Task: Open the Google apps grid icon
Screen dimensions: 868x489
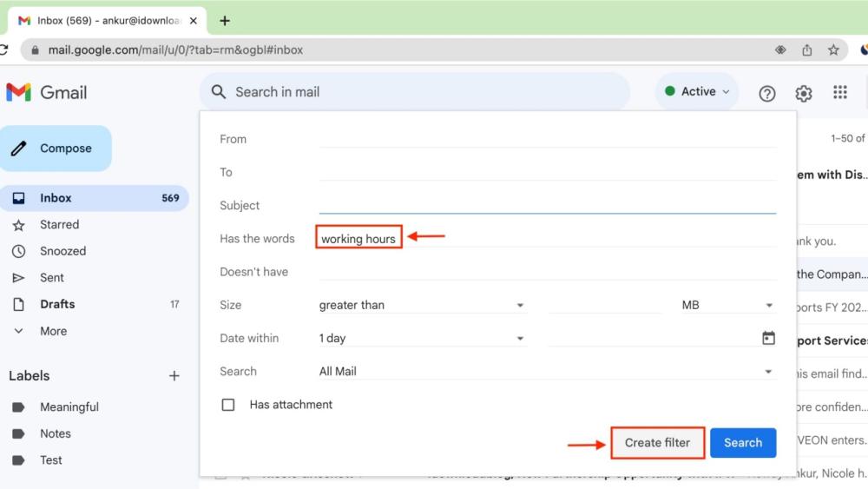Action: [839, 92]
